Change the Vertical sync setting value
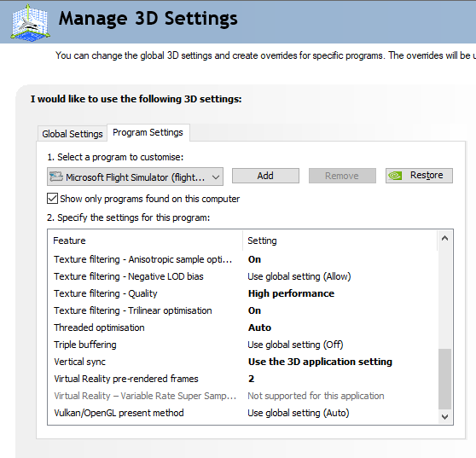476x458 pixels. [x=320, y=362]
